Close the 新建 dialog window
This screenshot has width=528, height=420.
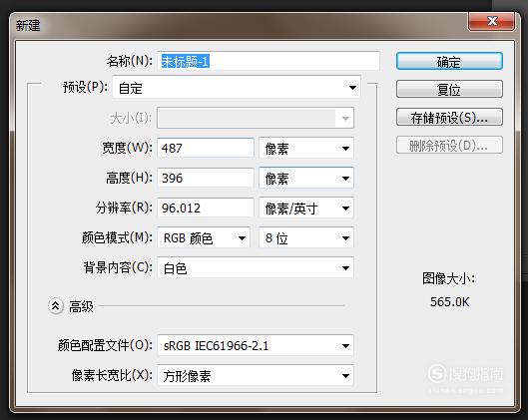[491, 22]
